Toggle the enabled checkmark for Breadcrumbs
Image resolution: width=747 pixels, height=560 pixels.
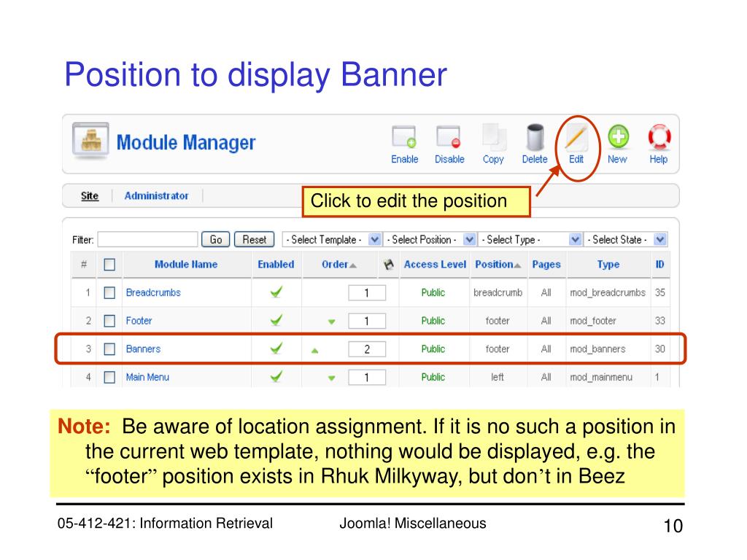coord(276,292)
